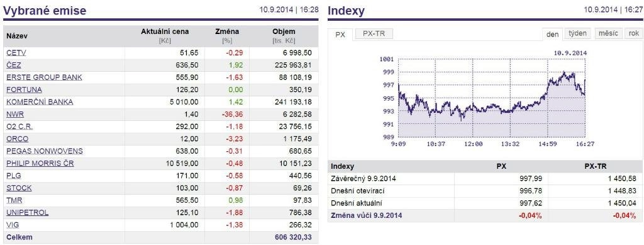
Task: Show the chart for týden period
Action: coord(577,34)
